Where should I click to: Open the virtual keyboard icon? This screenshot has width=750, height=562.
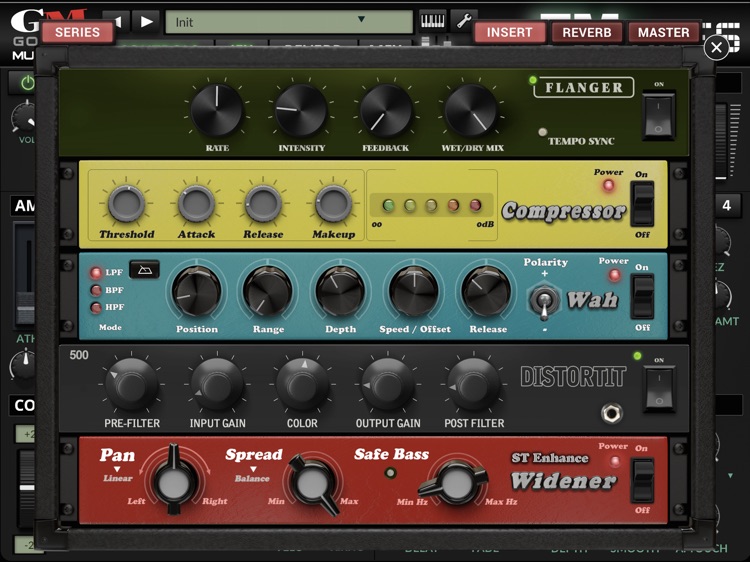(432, 22)
